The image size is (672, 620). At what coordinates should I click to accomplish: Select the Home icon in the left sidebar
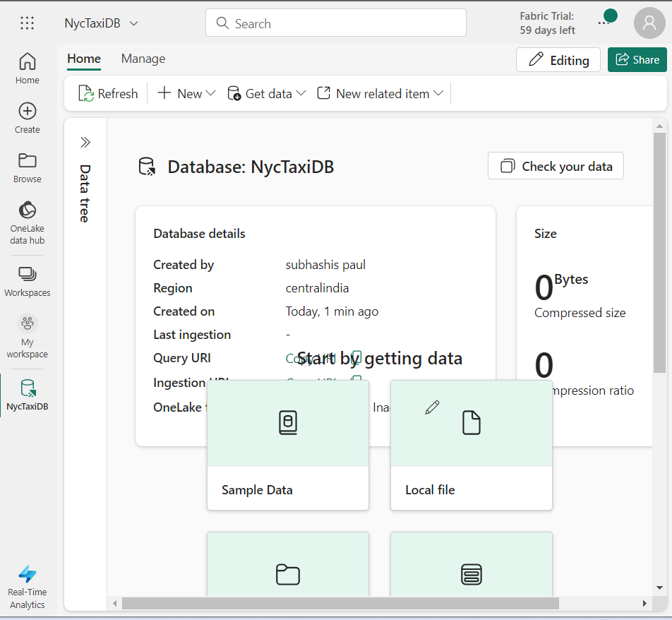(x=27, y=68)
